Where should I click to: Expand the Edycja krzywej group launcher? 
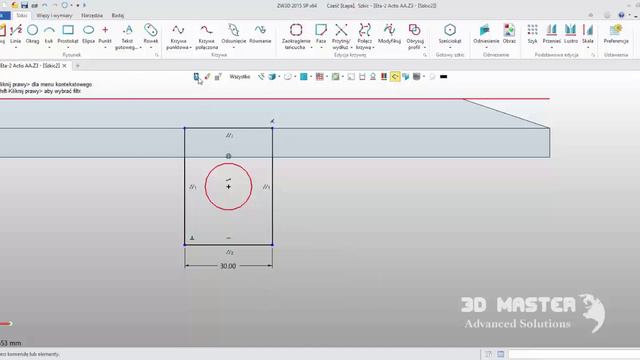pos(425,55)
